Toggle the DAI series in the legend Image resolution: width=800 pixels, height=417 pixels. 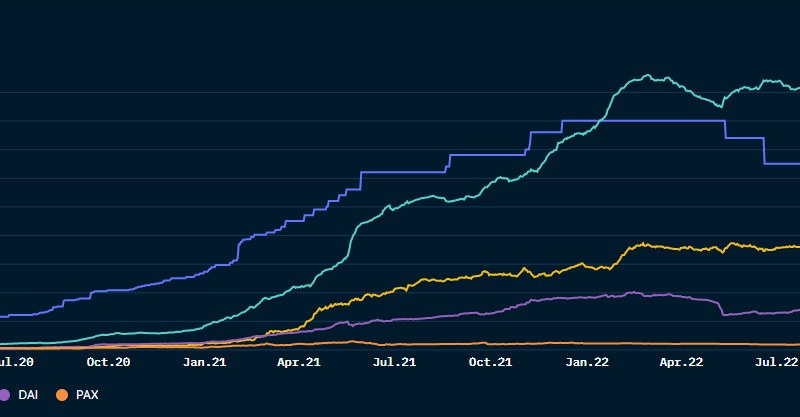click(x=26, y=395)
